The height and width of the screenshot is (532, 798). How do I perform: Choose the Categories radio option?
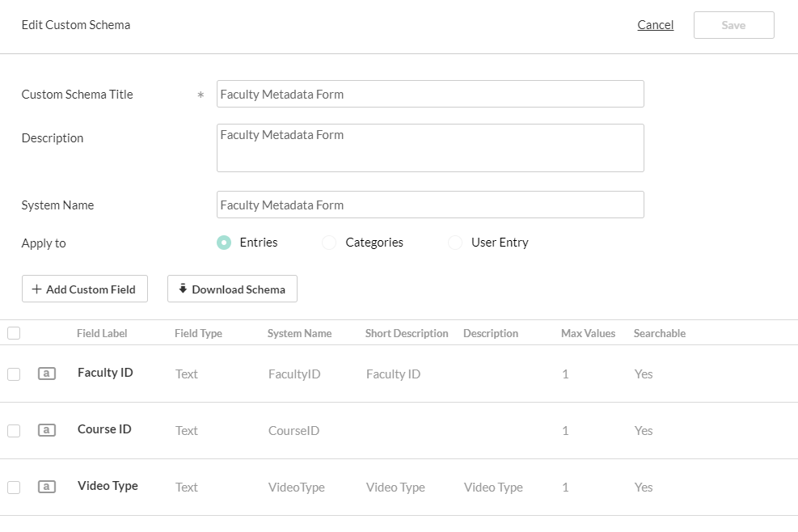[329, 243]
